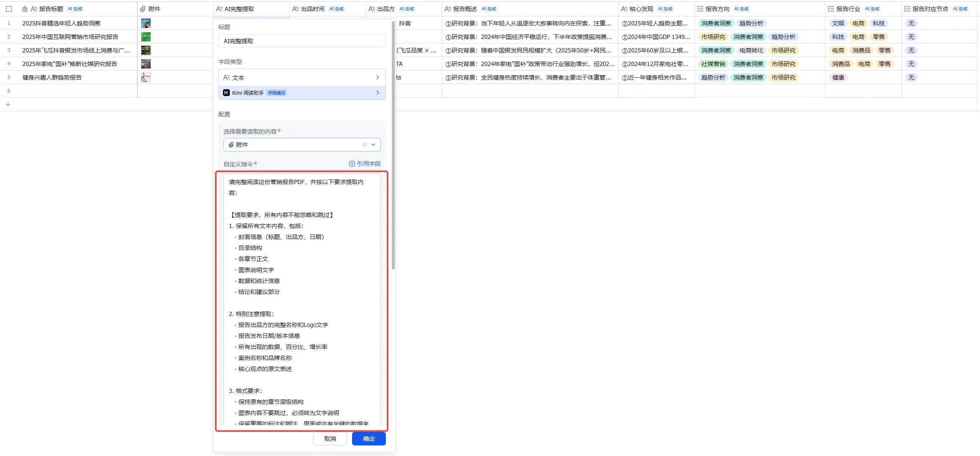This screenshot has height=456, width=980.
Task: Click the paperclip icon on the 附件 column header
Action: pos(143,8)
